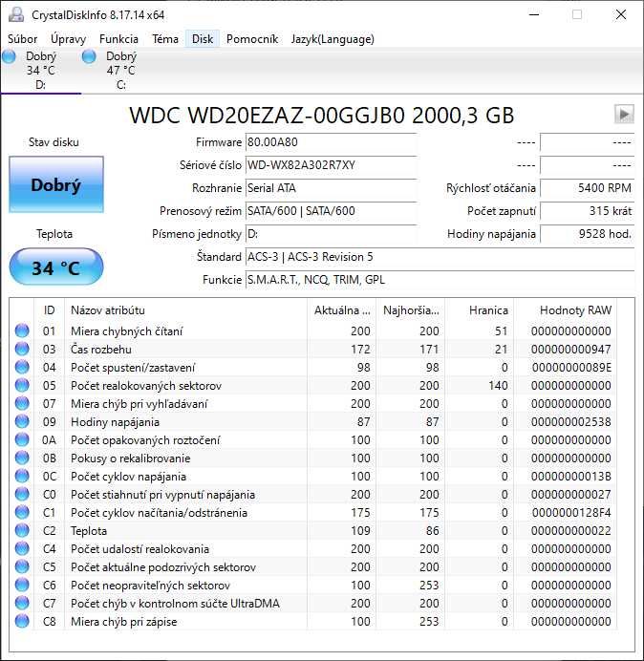The height and width of the screenshot is (661, 644).
Task: Click the rotation speed value 5400 RPM
Action: click(587, 188)
